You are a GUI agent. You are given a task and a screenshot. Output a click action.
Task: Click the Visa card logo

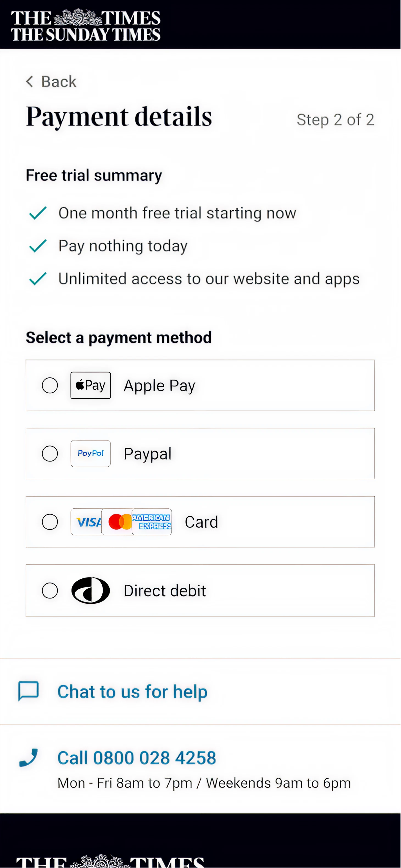coord(87,522)
